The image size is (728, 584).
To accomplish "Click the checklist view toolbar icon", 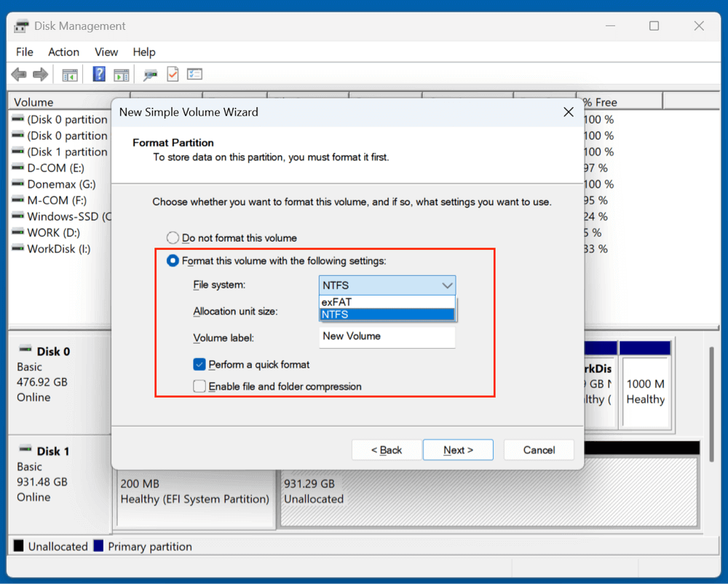I will click(x=194, y=74).
